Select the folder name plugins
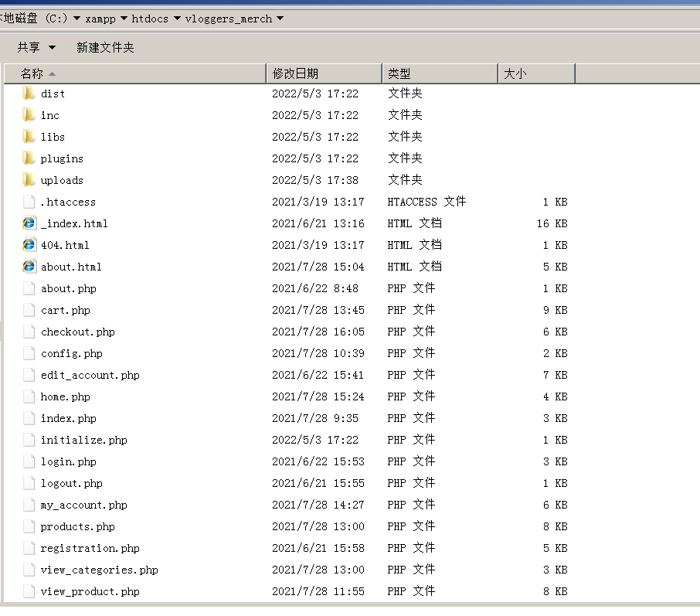This screenshot has width=700, height=616. tap(62, 158)
